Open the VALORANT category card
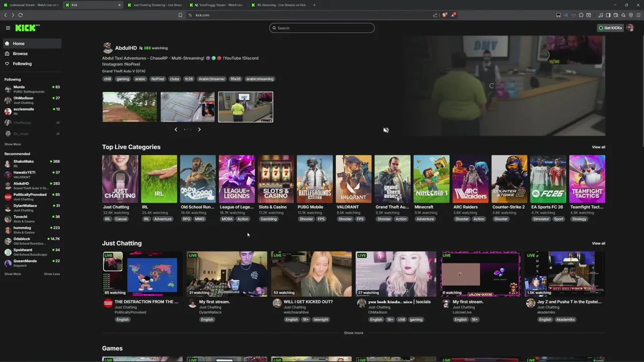The height and width of the screenshot is (362, 644). click(354, 179)
